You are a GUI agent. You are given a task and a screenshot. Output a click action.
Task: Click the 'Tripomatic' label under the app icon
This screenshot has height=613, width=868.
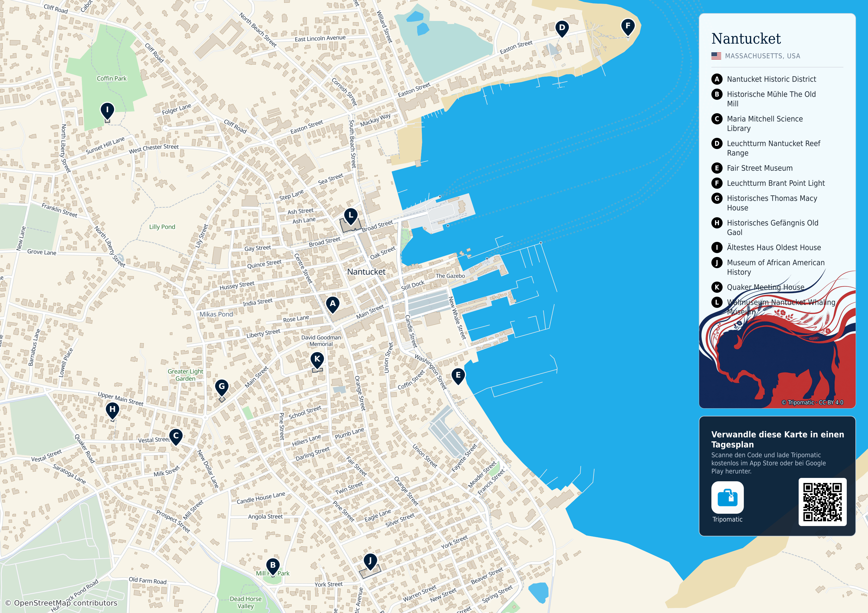[x=727, y=519]
